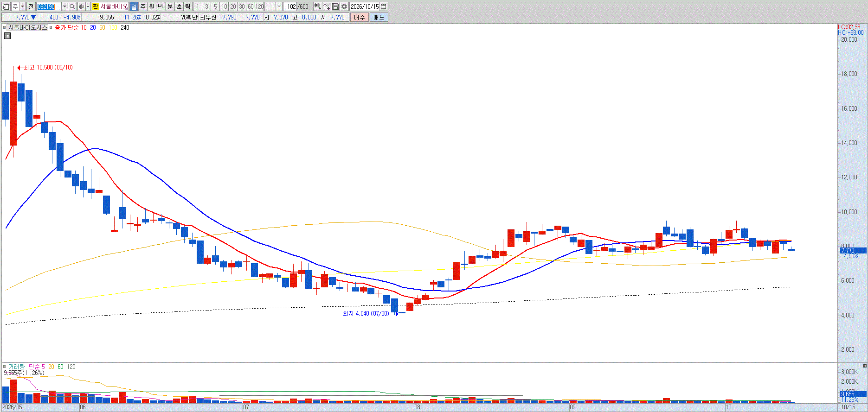Click the blue 20 moving average legend
Viewport: 868px width, 412px height.
coord(93,27)
